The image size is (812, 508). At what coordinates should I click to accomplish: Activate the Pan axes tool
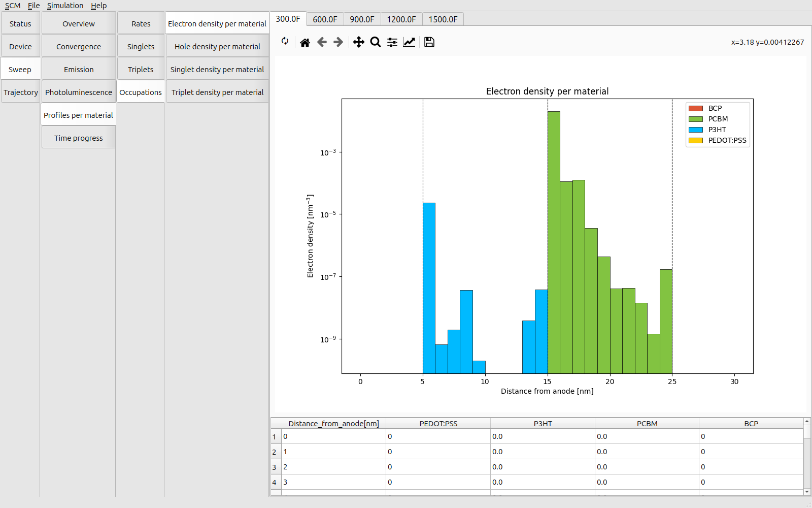358,42
